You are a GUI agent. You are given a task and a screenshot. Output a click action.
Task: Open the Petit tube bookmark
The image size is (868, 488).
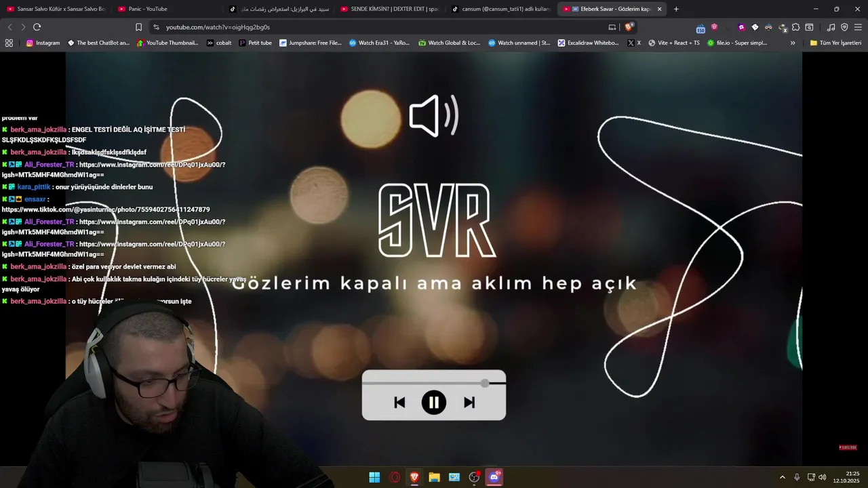[255, 43]
